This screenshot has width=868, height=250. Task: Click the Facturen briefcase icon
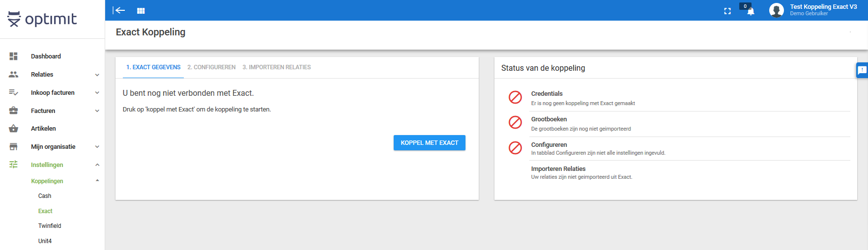14,111
